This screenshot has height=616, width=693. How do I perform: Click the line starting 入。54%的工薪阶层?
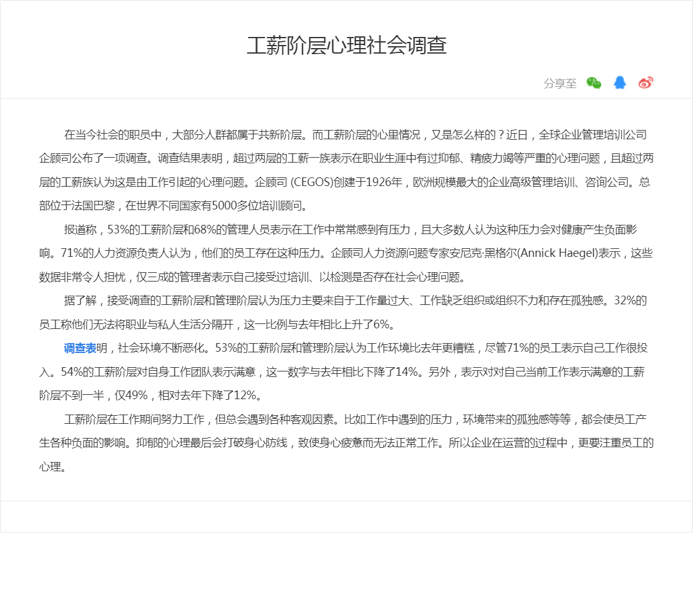tap(342, 372)
